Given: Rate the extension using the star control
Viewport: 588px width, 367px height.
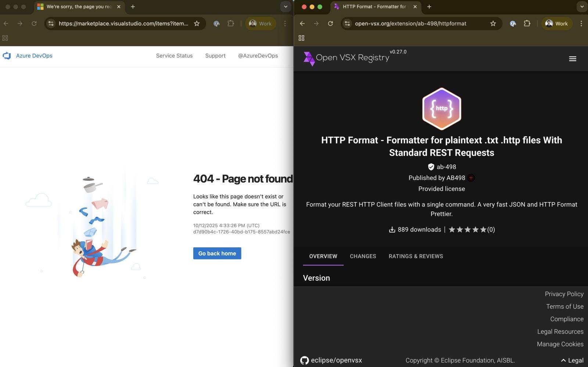Looking at the screenshot, I should pos(467,229).
